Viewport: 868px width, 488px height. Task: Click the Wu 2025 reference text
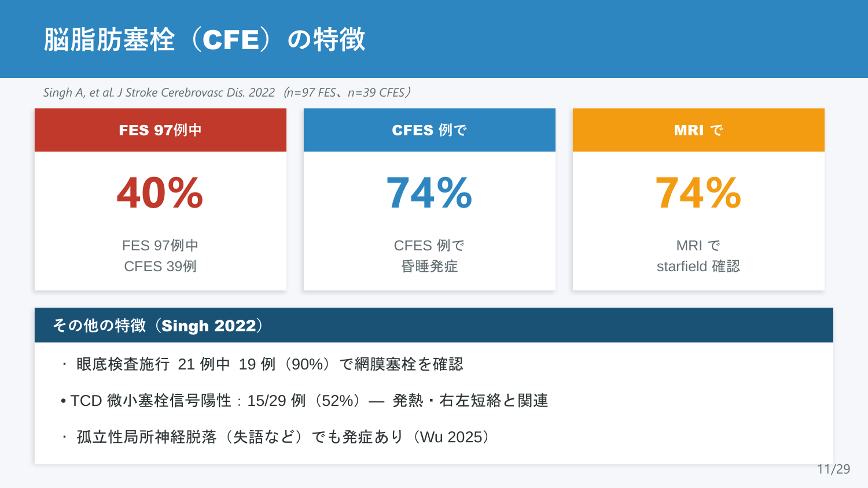click(451, 437)
